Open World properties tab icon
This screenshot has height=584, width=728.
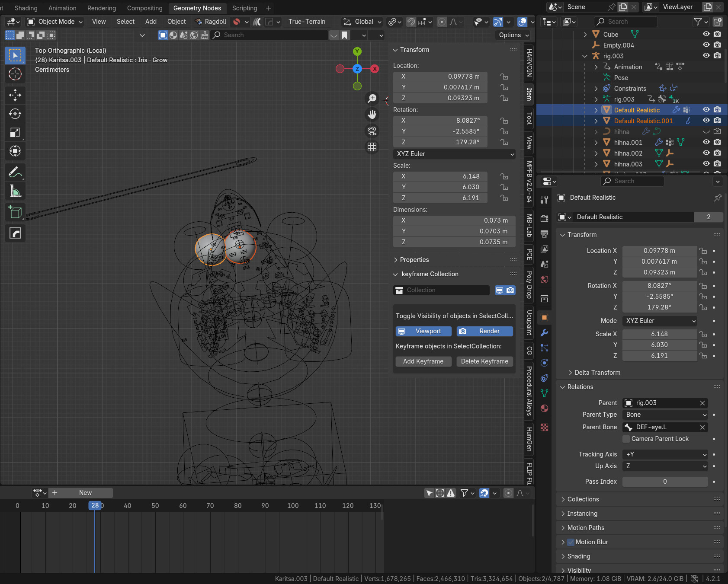pos(545,279)
